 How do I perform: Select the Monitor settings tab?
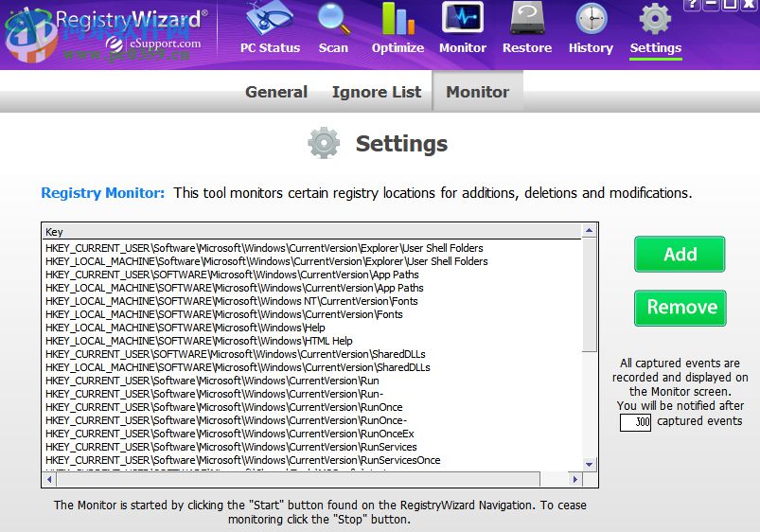pos(477,92)
